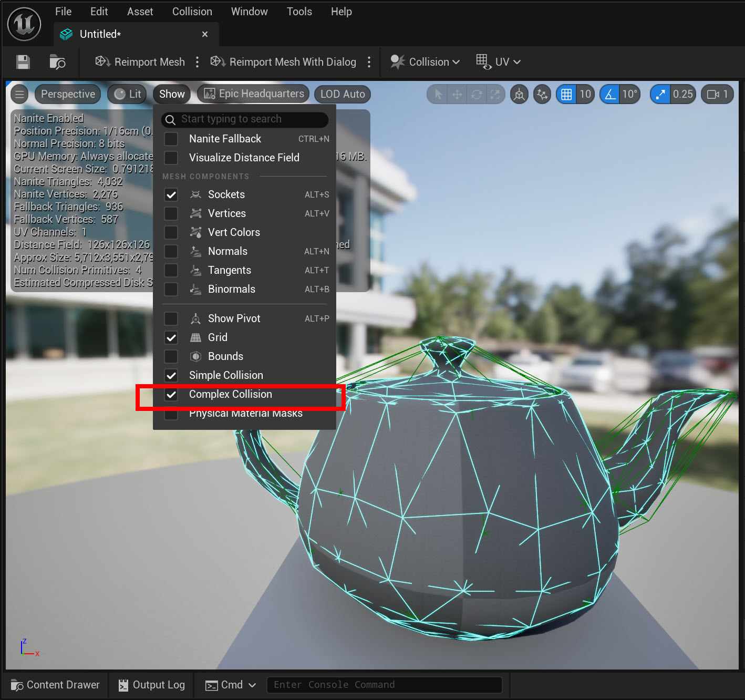Open the Lit view mode dropdown
Viewport: 745px width, 700px height.
[127, 95]
